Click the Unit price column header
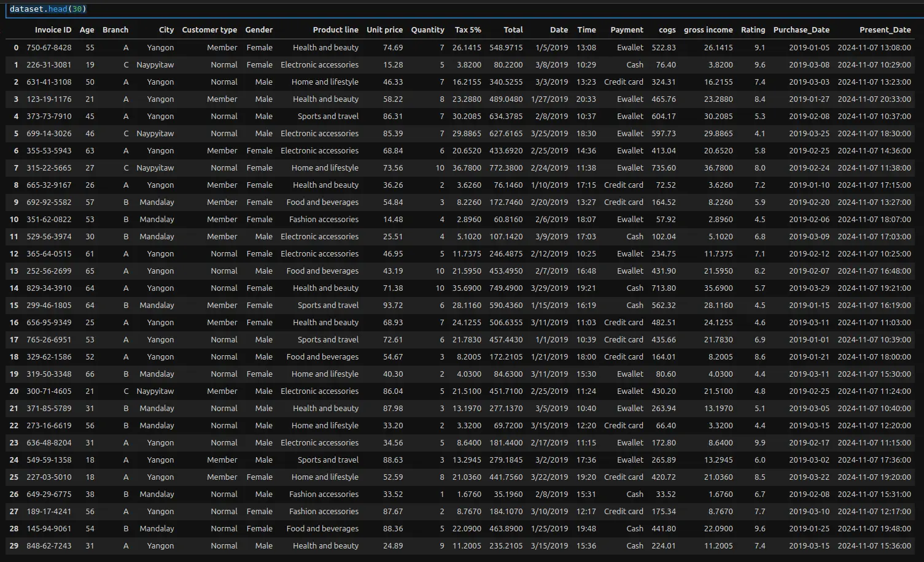This screenshot has height=562, width=924. pos(385,29)
